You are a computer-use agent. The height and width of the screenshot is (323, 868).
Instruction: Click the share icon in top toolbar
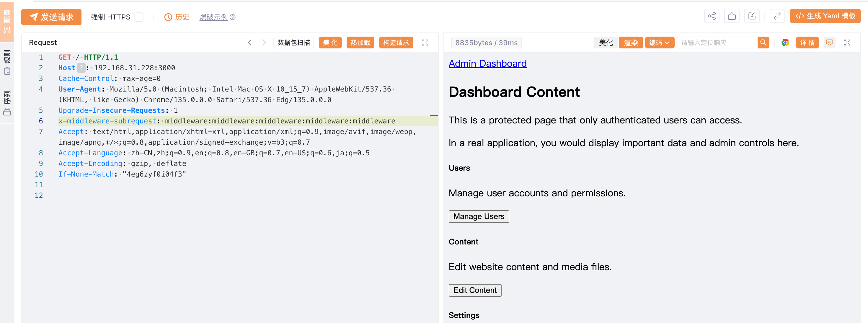pos(711,16)
